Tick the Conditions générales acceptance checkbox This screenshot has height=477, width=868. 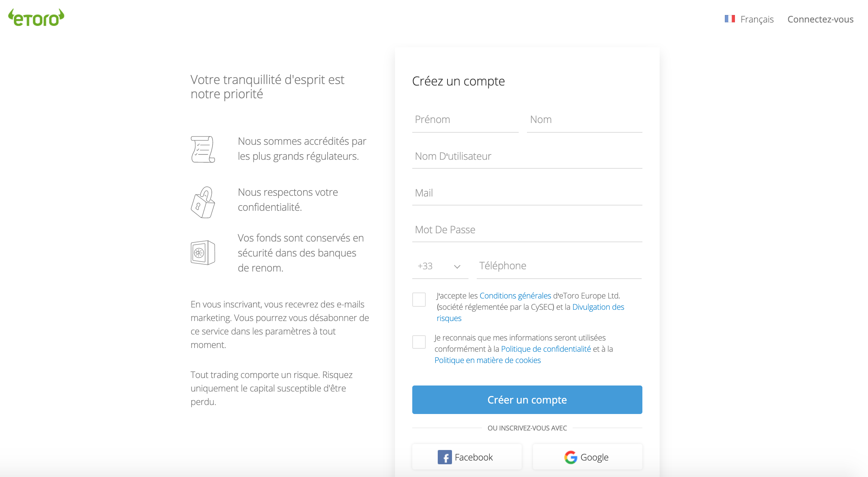click(x=419, y=300)
